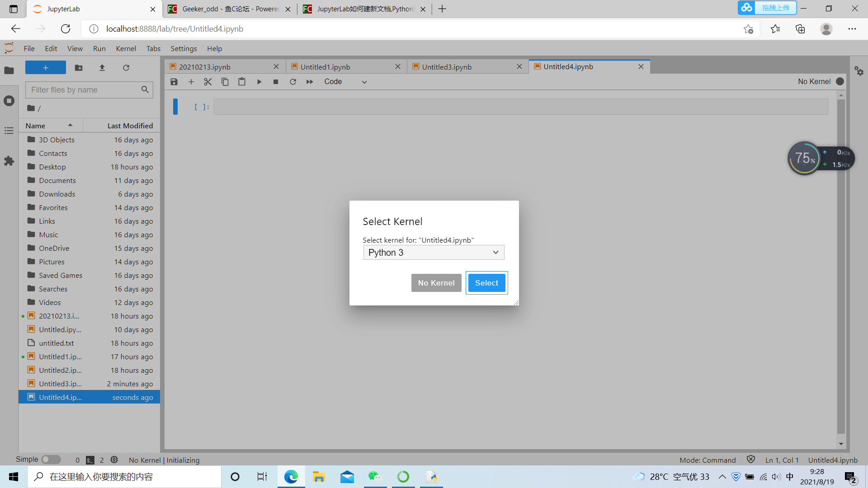Screen dimensions: 868x488
Task: Click the terminal count icon in status bar
Action: coord(90,460)
